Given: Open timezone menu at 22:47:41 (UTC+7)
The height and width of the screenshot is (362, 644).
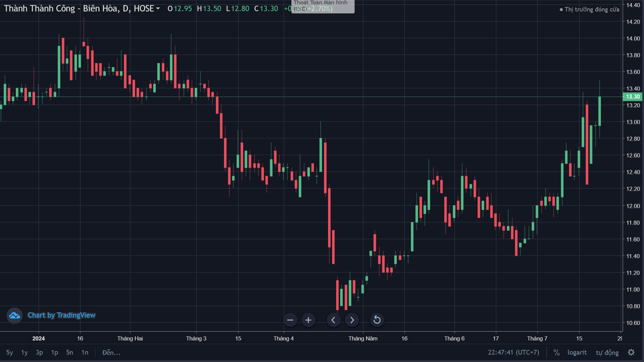Looking at the screenshot, I should click(513, 352).
